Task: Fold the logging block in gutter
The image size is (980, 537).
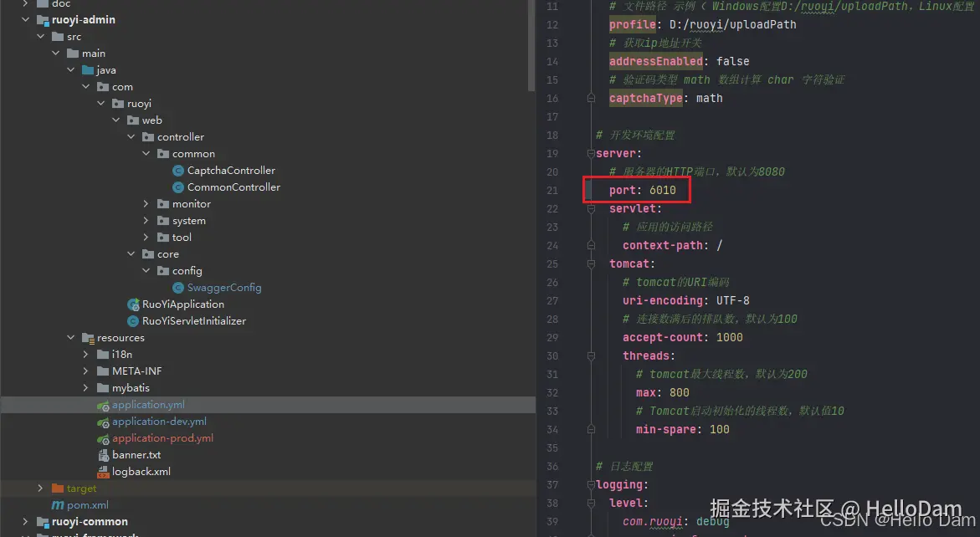Action: [x=591, y=485]
